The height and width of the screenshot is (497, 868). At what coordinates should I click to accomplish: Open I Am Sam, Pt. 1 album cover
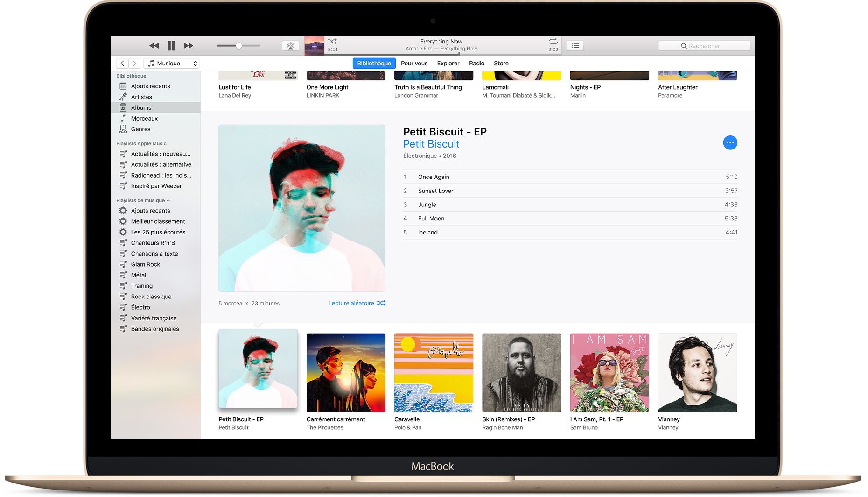[x=609, y=373]
